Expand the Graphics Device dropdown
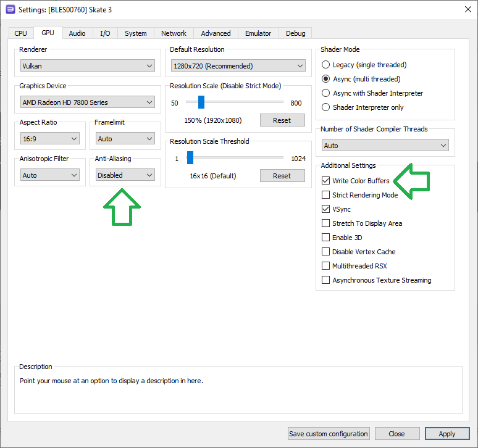478x448 pixels. tap(88, 102)
